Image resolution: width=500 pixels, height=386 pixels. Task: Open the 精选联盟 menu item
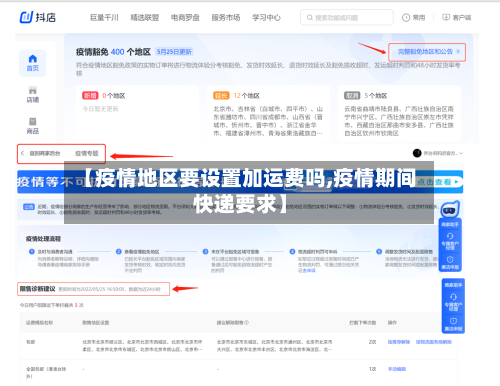point(145,18)
